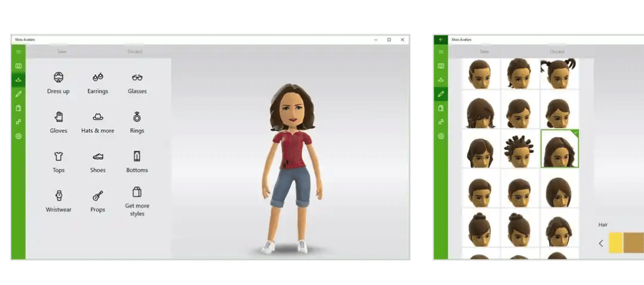Close the left Xbox Avatars window
644x285 pixels.
(x=402, y=40)
